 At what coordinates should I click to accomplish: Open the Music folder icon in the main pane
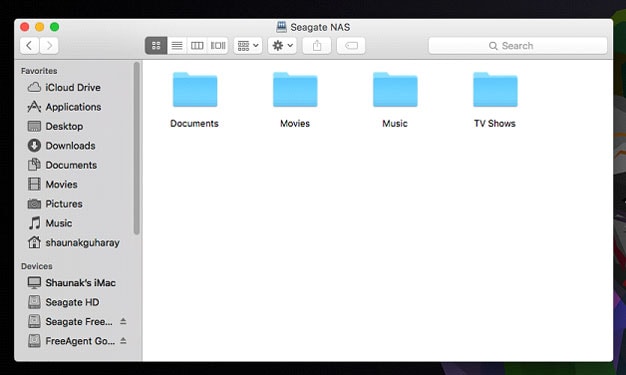tap(395, 90)
